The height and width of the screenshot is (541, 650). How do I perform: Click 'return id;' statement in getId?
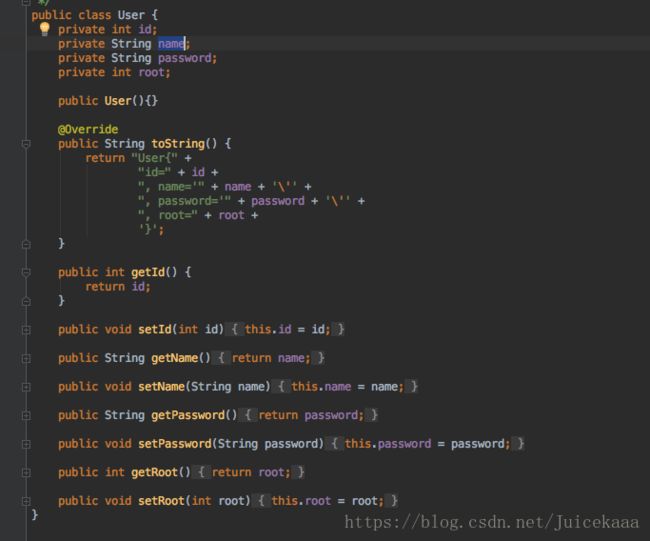(118, 286)
